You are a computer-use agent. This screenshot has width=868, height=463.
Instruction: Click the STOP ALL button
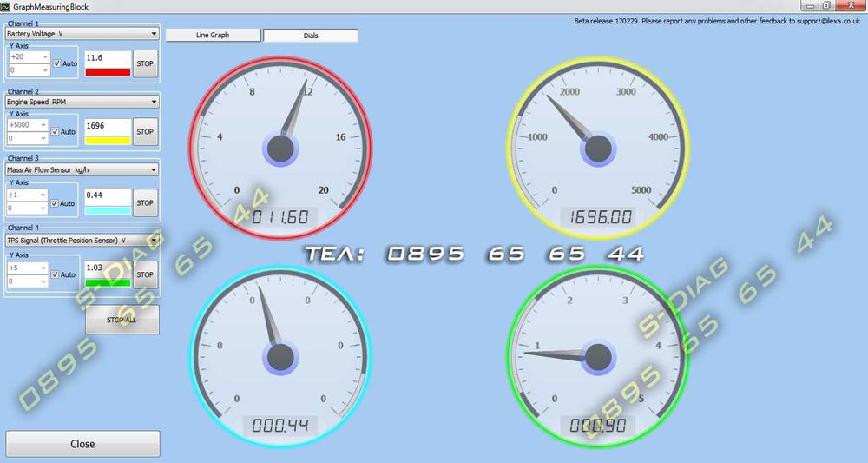point(122,320)
